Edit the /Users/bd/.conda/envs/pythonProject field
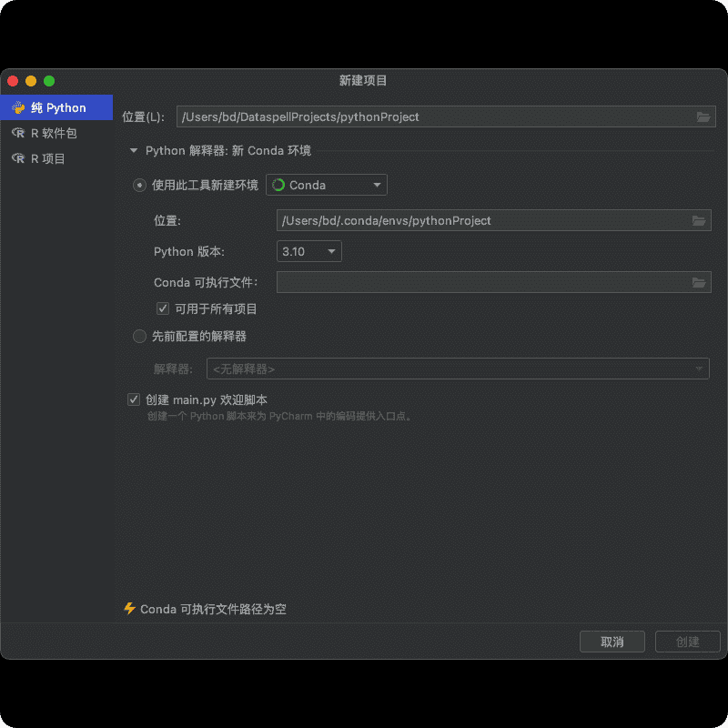The image size is (728, 728). pyautogui.click(x=493, y=220)
